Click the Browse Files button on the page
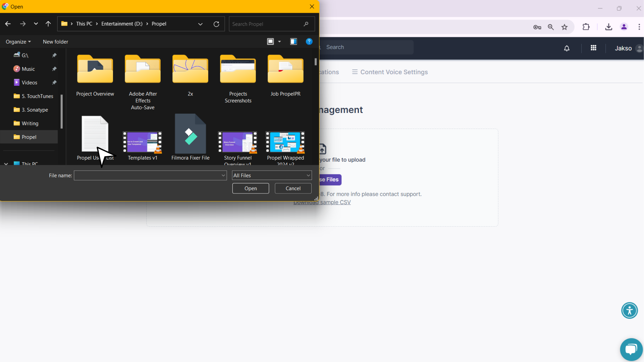 (330, 180)
